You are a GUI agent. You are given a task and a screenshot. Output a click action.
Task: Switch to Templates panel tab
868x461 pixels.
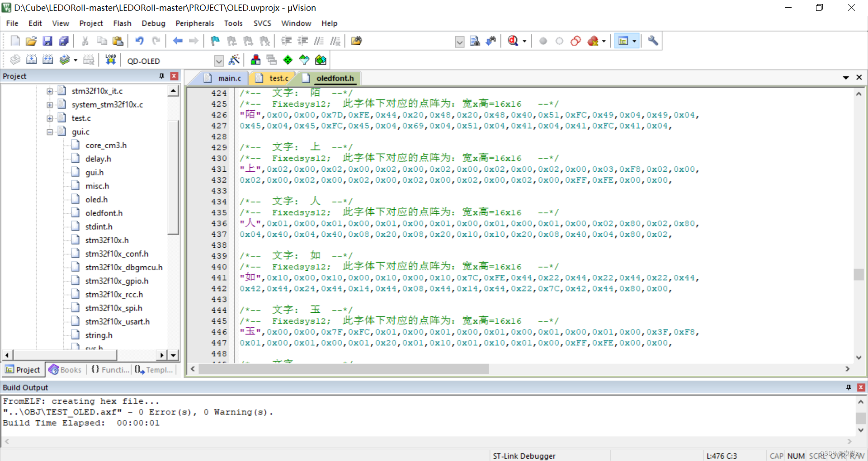(x=154, y=370)
